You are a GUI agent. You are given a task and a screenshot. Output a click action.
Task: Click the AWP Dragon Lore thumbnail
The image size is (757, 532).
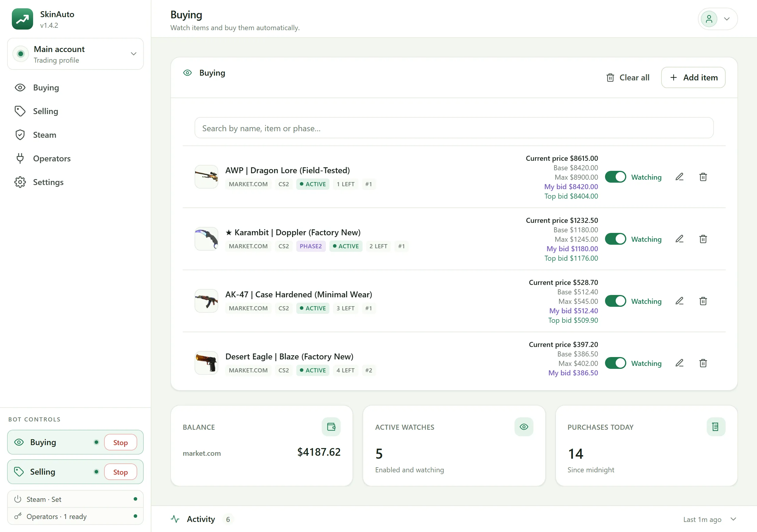tap(206, 177)
